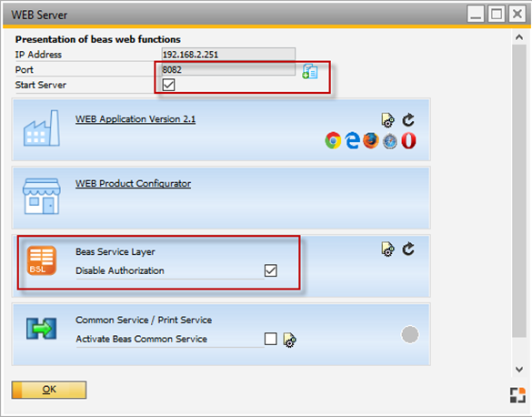The image size is (532, 417).
Task: Open in Firefox browser icon
Action: [x=371, y=140]
